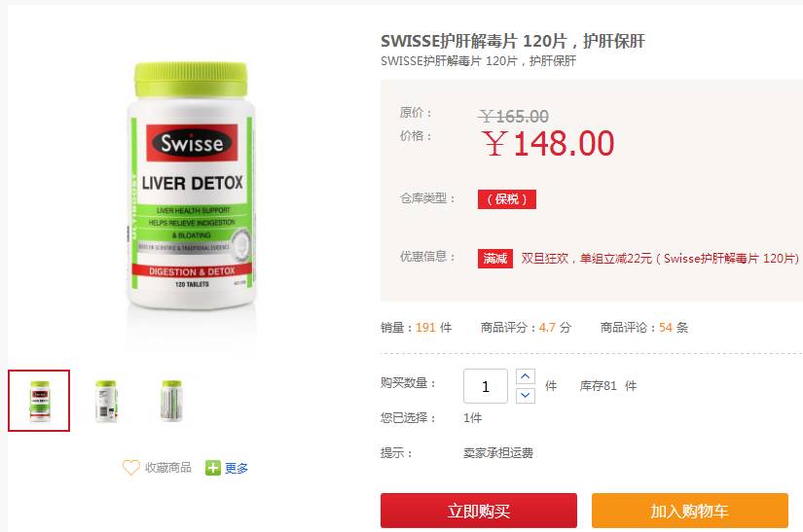Select the third bottle thumbnail
Viewport: 803px width, 532px height.
pyautogui.click(x=171, y=401)
